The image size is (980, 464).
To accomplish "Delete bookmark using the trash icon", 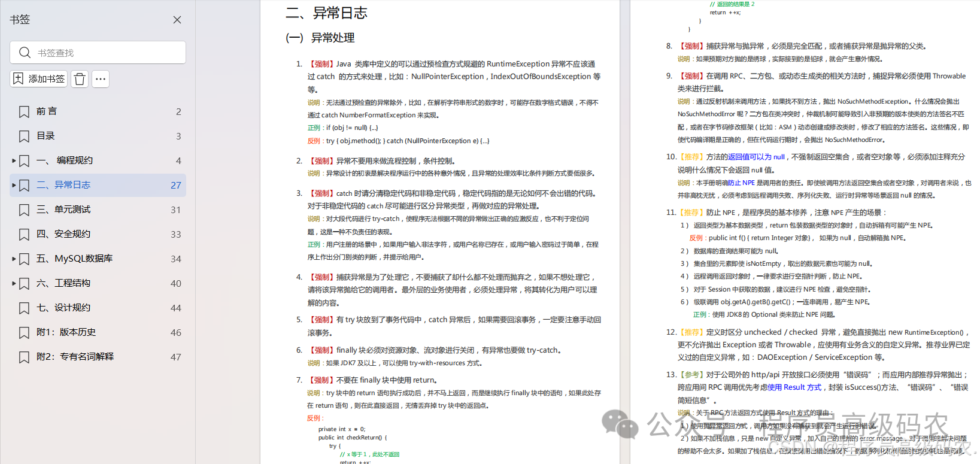I will (80, 79).
